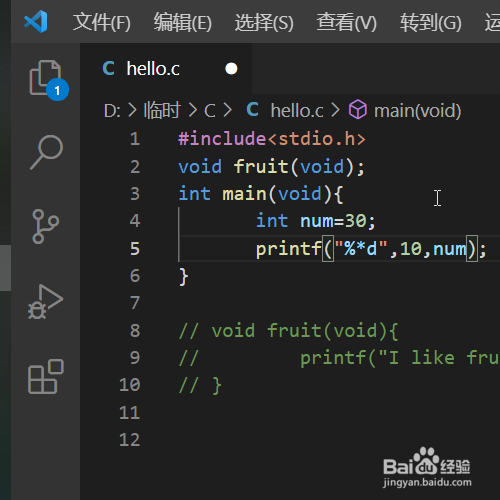Click printf in the line 5 call

coord(289,249)
